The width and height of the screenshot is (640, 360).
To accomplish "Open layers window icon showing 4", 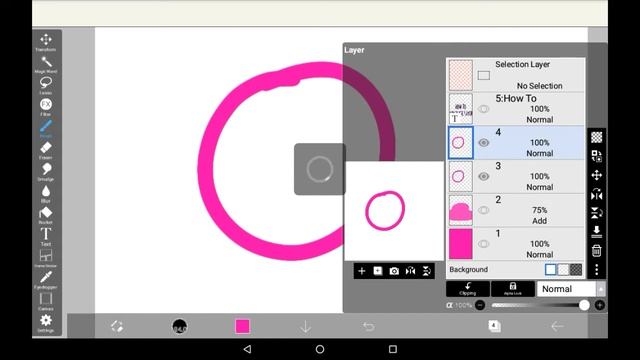I will coord(494,326).
